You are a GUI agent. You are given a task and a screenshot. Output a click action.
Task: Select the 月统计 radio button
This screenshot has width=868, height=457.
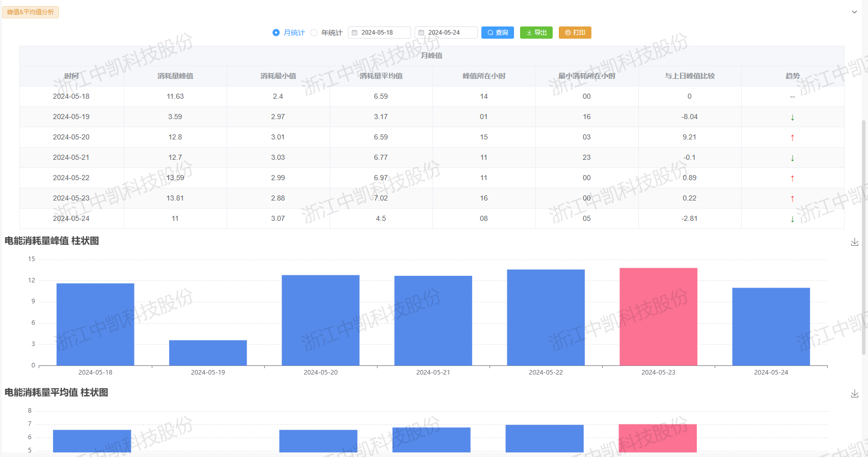(276, 33)
